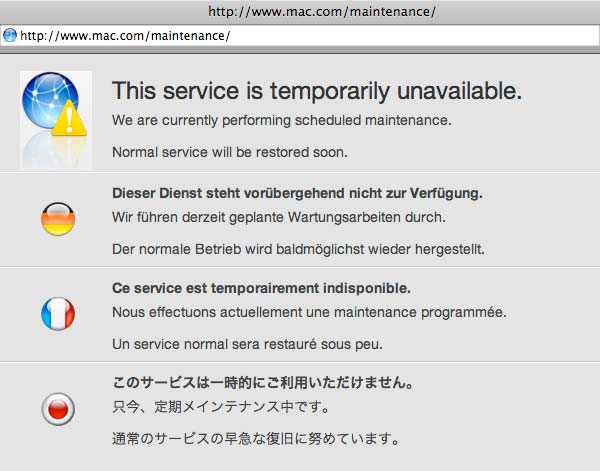Click the bold Japanese heading 'このサービスは一時的に'

pyautogui.click(x=264, y=383)
